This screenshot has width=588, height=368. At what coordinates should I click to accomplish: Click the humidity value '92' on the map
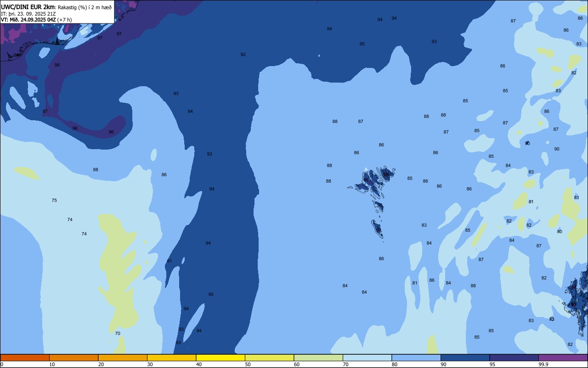(243, 55)
